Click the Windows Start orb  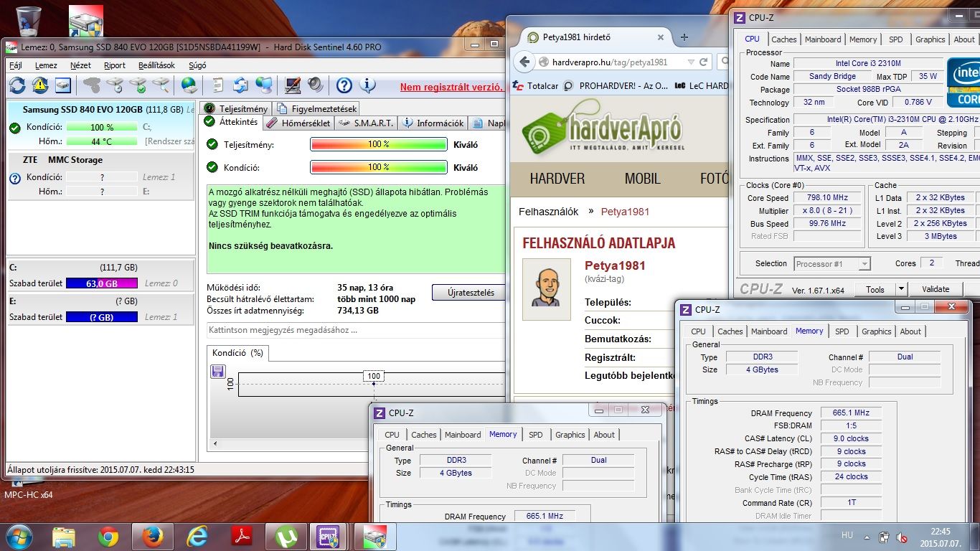click(18, 537)
